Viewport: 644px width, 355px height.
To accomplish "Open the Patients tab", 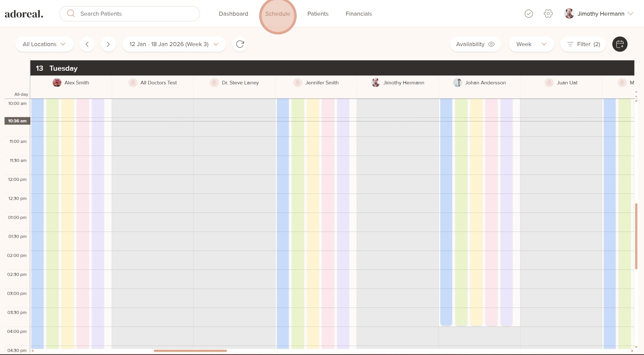I will (318, 14).
